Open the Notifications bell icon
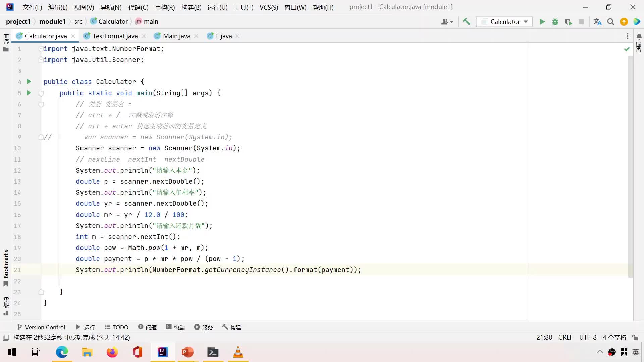Image resolution: width=644 pixels, height=362 pixels. (639, 36)
